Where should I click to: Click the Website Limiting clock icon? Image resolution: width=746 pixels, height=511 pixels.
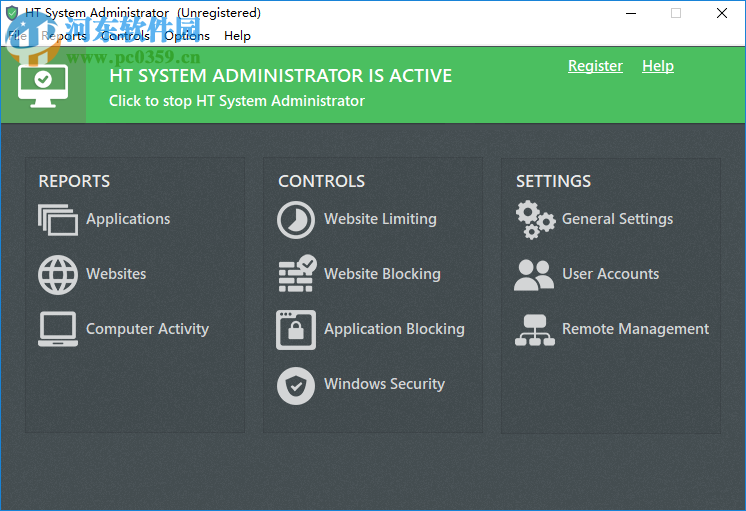295,220
